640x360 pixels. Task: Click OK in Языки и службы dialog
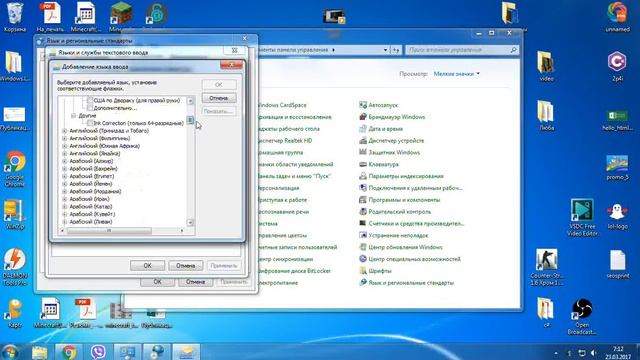tap(147, 266)
